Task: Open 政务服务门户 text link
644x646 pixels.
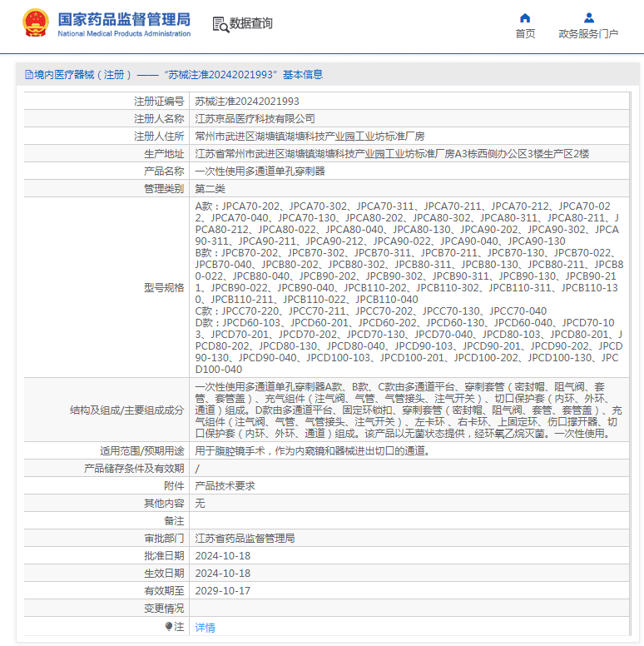Action: (x=588, y=34)
